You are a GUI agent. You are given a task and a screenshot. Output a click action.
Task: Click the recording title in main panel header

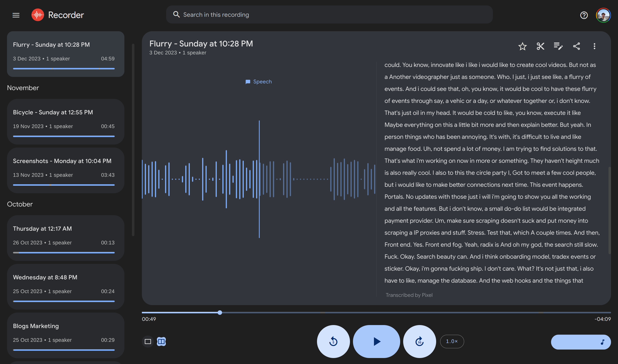point(201,44)
